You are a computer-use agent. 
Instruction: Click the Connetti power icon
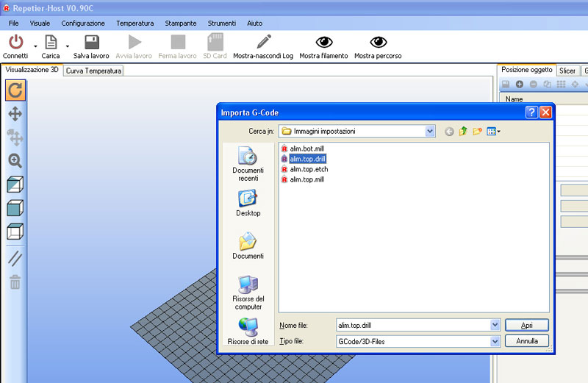pyautogui.click(x=15, y=42)
